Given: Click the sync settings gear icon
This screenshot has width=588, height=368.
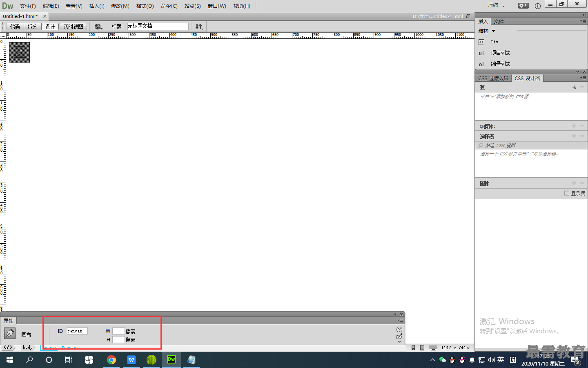Looking at the screenshot, I should (x=523, y=6).
